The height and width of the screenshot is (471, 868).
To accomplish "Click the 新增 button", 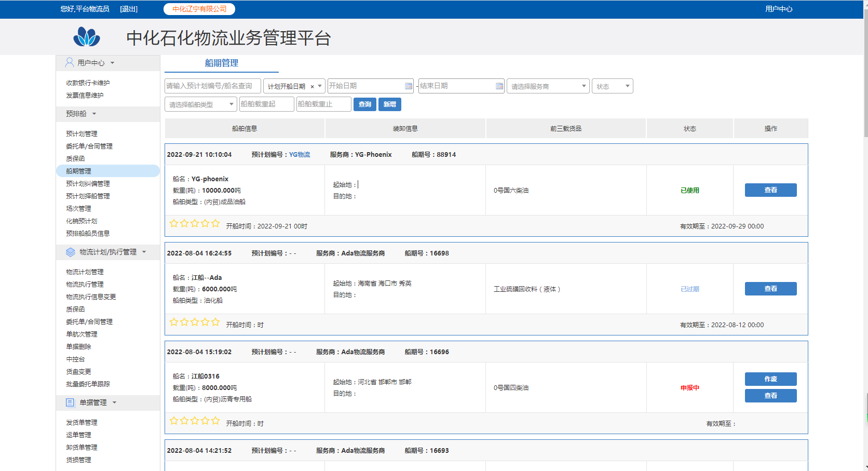I will pos(390,104).
